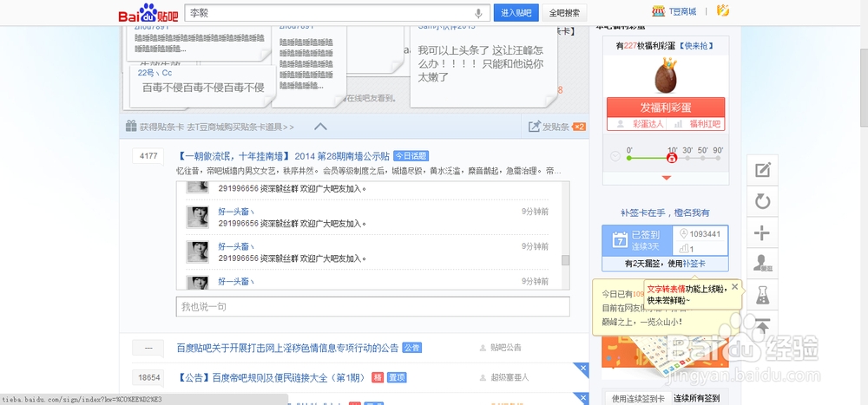Click the 补签卡 link
This screenshot has height=405, width=868.
coord(694,264)
